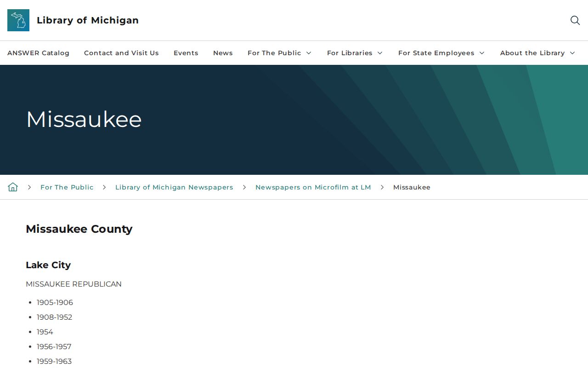Go to the home breadcrumb icon
The height and width of the screenshot is (368, 588).
click(x=13, y=187)
